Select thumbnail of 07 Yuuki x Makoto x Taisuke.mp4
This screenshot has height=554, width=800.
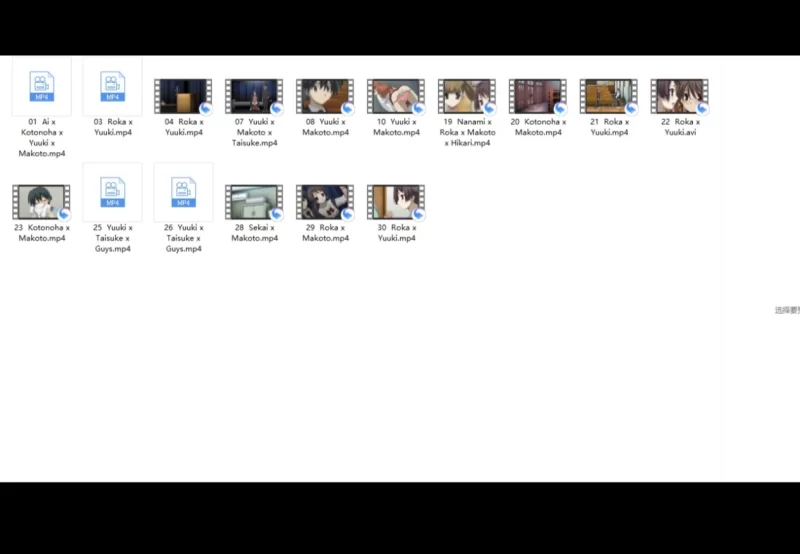tap(254, 96)
